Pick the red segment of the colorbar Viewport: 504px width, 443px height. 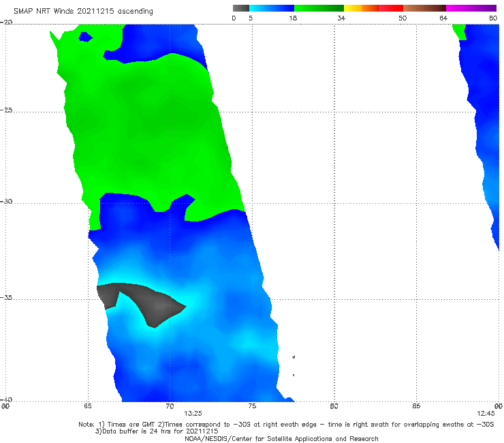tap(391, 8)
